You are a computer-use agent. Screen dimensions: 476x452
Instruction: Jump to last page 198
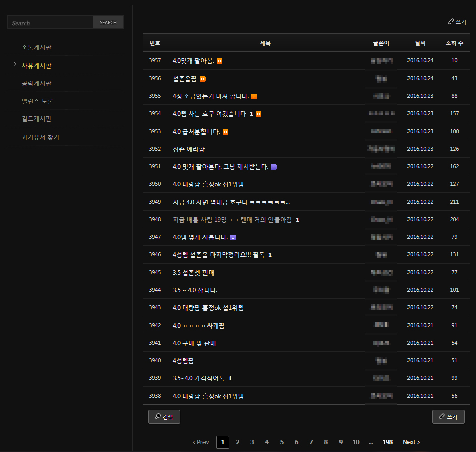(x=387, y=442)
